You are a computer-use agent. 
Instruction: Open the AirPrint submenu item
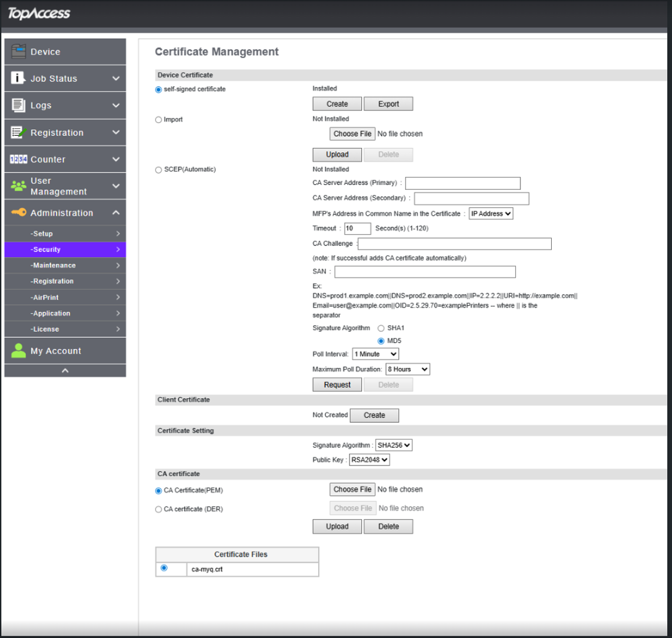(x=65, y=297)
